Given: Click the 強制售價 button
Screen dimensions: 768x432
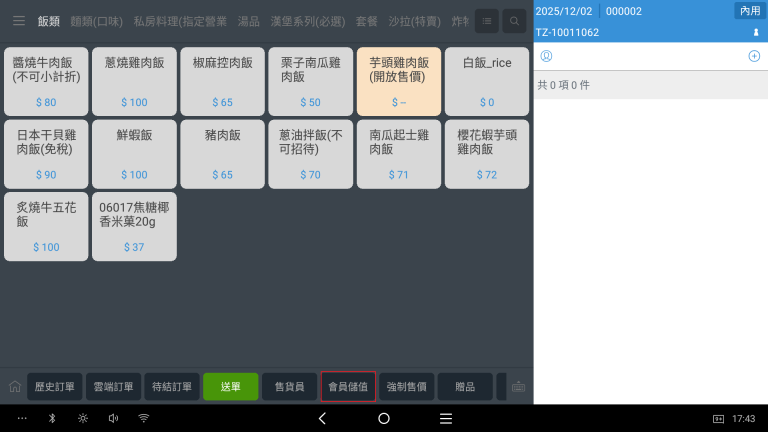Looking at the screenshot, I should pyautogui.click(x=407, y=387).
